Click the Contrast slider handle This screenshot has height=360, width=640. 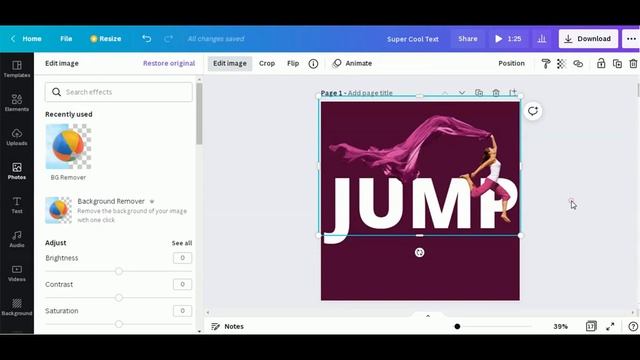(x=118, y=298)
